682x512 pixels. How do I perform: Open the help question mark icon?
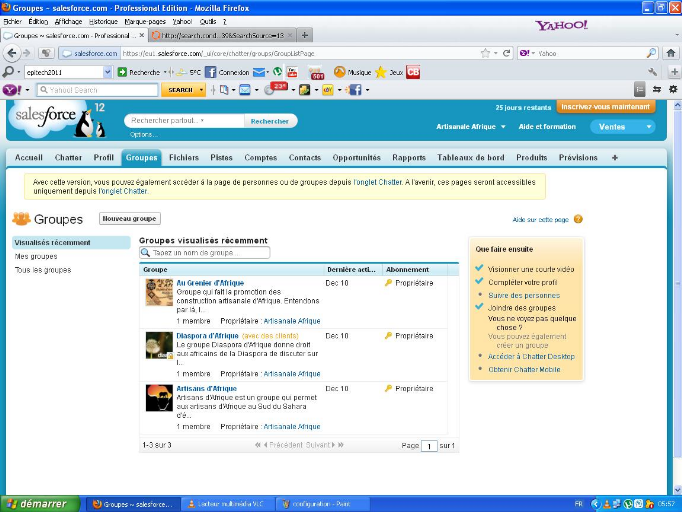click(578, 219)
